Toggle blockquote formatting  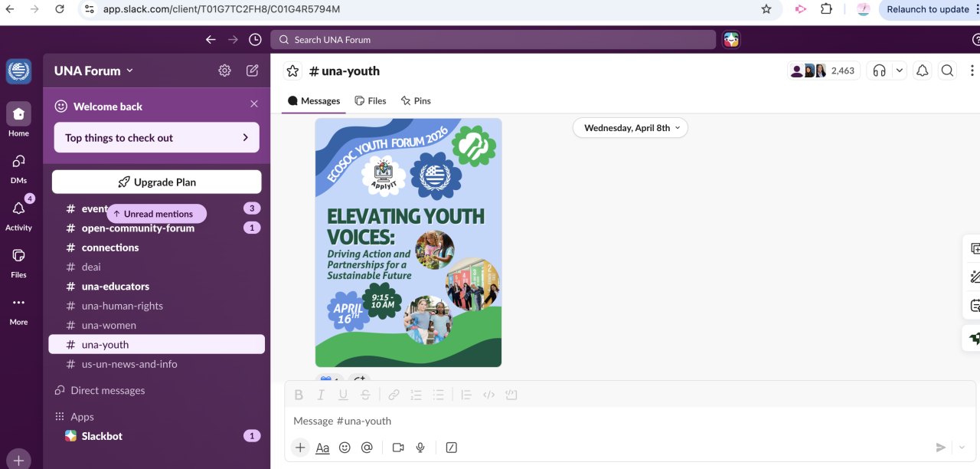466,395
